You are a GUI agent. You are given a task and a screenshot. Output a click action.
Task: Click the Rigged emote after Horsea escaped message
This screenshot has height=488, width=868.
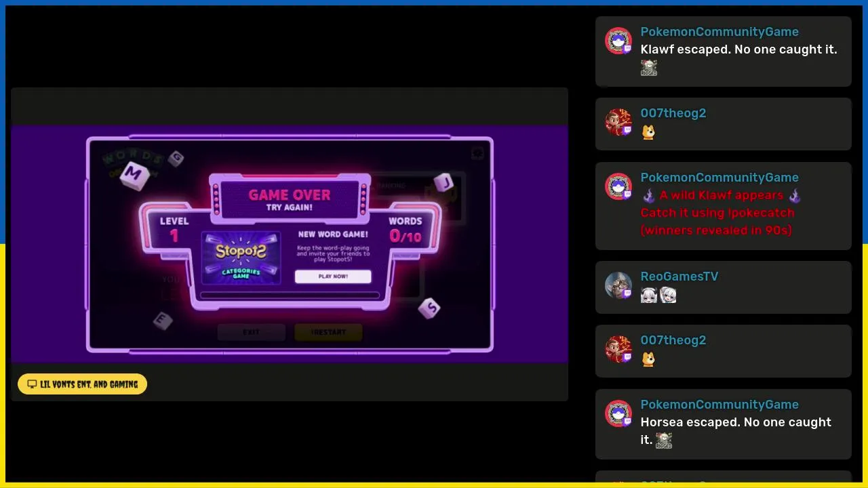tap(664, 441)
